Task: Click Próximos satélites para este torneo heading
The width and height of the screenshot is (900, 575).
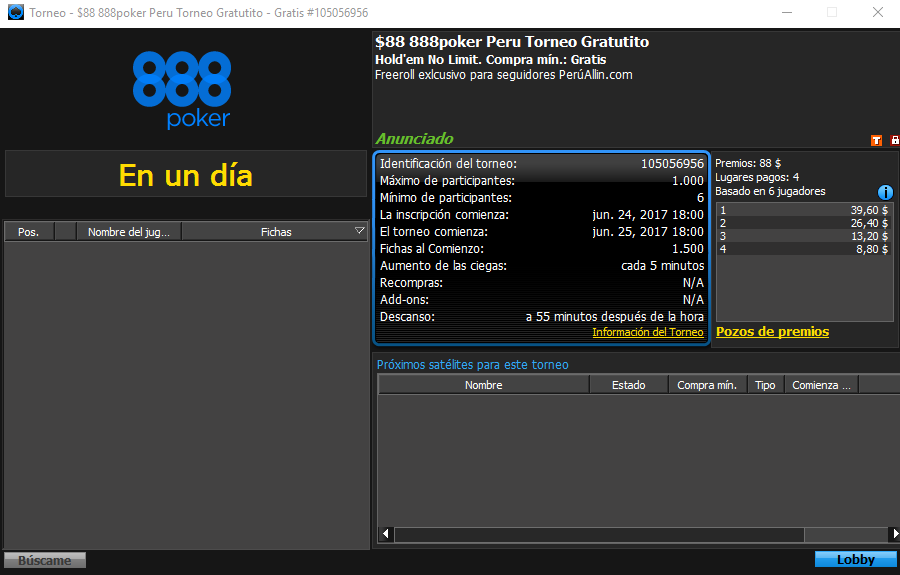Action: click(x=472, y=365)
